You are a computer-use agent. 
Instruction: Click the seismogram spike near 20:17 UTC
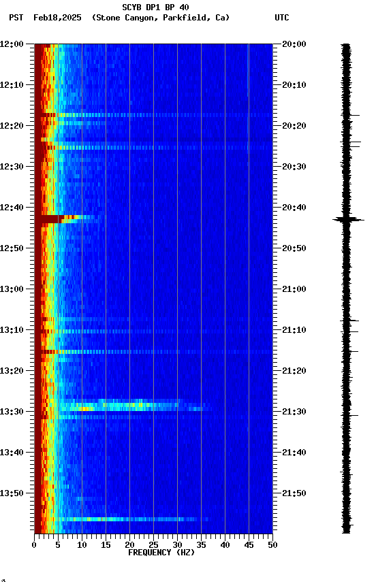pyautogui.click(x=351, y=115)
